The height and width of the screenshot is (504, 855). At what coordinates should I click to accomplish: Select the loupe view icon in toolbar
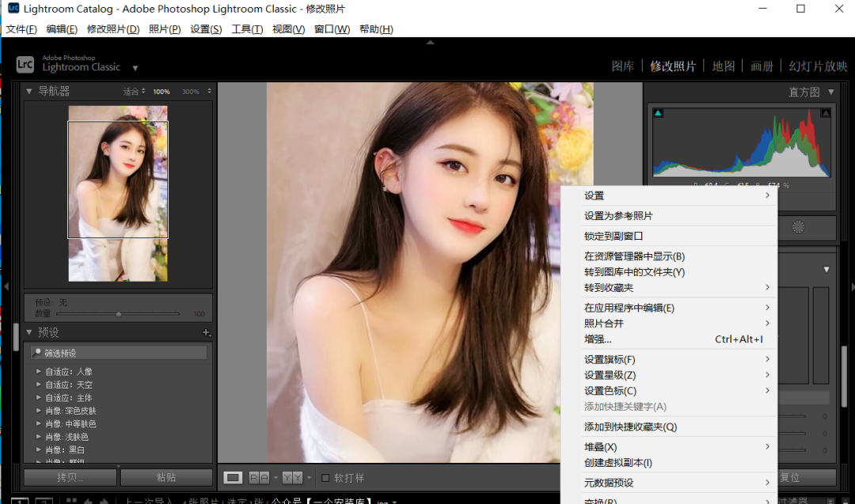(233, 477)
